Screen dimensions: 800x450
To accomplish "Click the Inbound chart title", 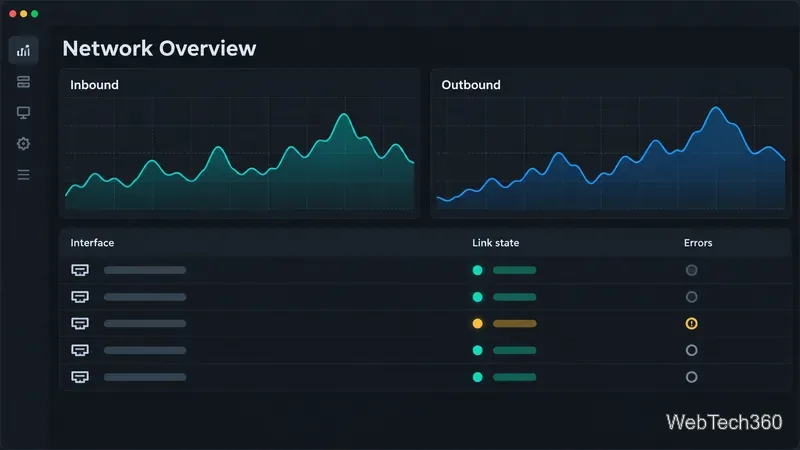I will pos(94,85).
